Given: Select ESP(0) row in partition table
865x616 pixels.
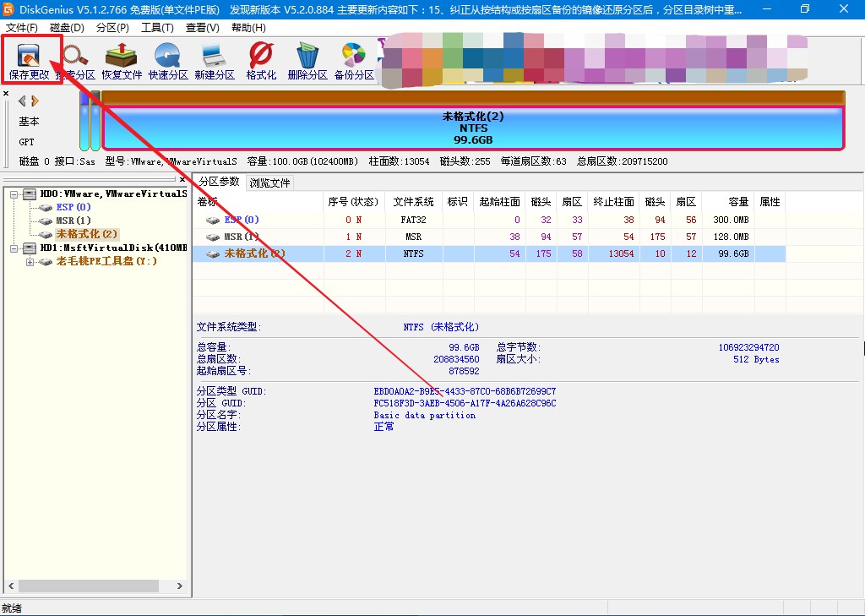Looking at the screenshot, I should pos(489,220).
